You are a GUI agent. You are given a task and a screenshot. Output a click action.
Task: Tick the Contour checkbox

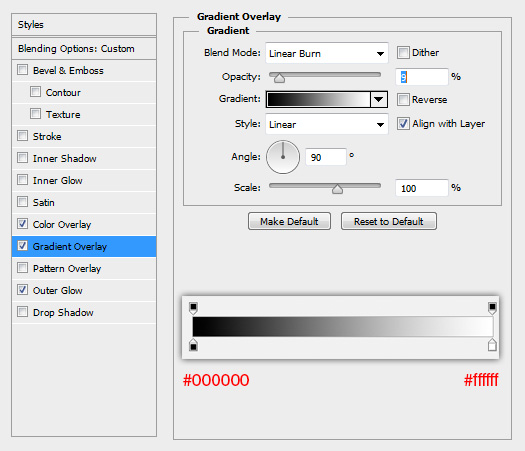point(35,92)
